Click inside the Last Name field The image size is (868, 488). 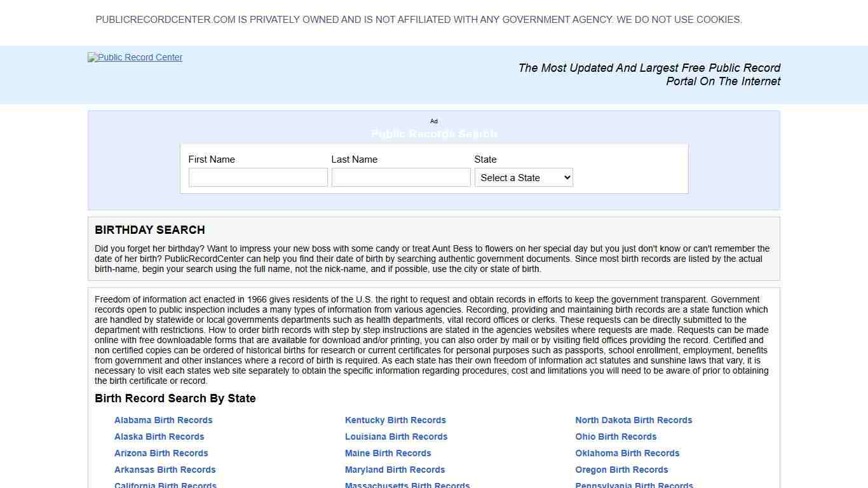click(x=400, y=177)
